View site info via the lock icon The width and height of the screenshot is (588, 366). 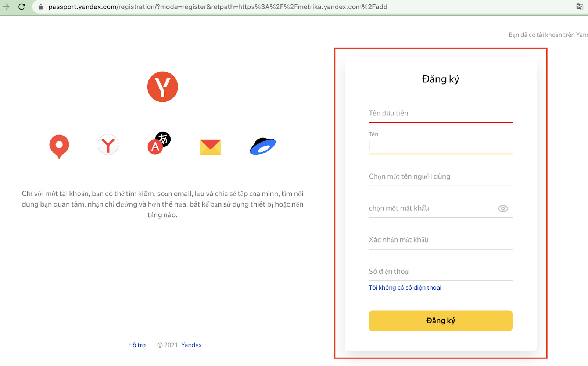tap(41, 7)
